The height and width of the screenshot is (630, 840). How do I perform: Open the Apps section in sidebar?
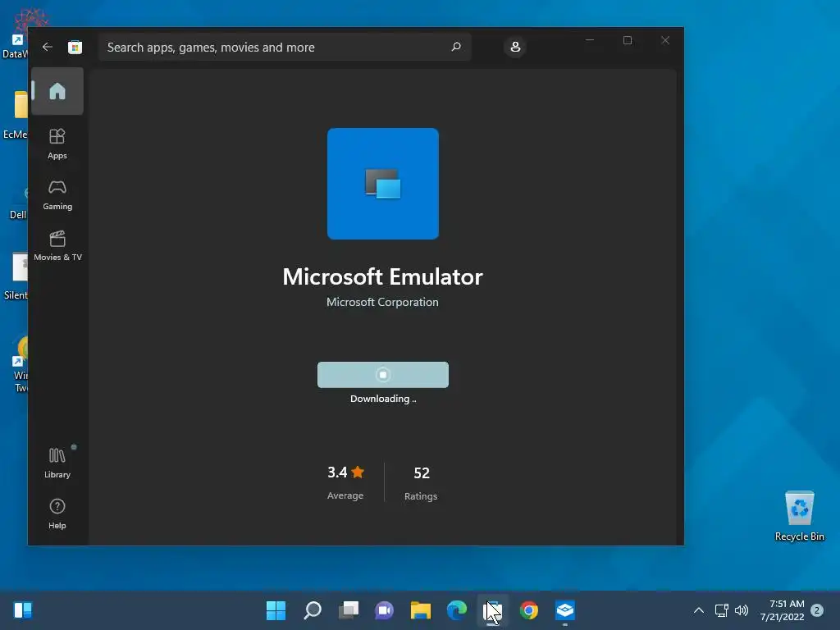57,144
